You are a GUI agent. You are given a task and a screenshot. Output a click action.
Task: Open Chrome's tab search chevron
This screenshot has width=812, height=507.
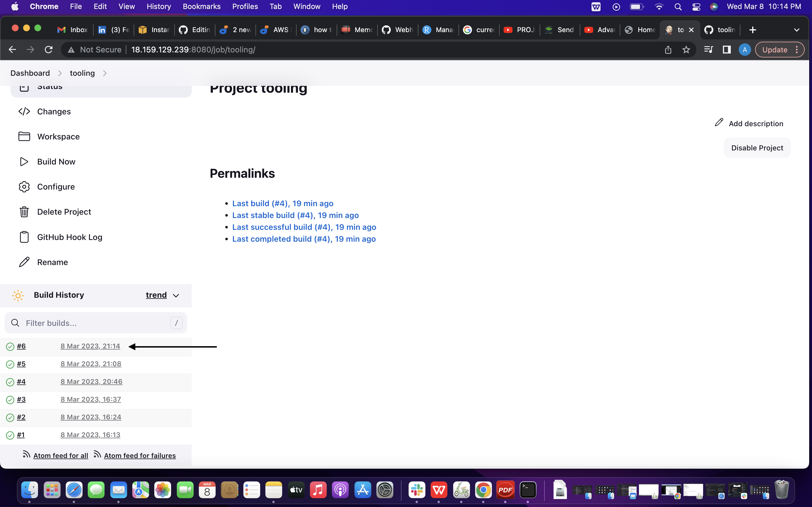point(797,30)
